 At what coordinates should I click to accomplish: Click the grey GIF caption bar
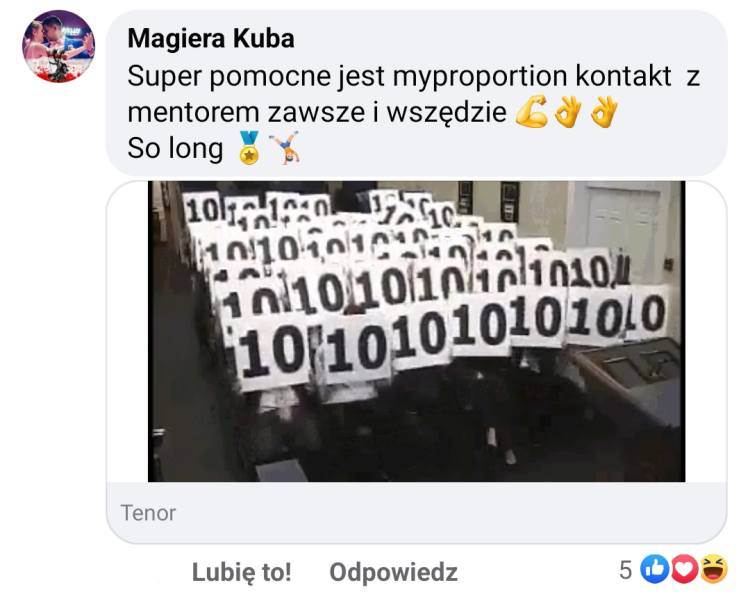click(416, 512)
